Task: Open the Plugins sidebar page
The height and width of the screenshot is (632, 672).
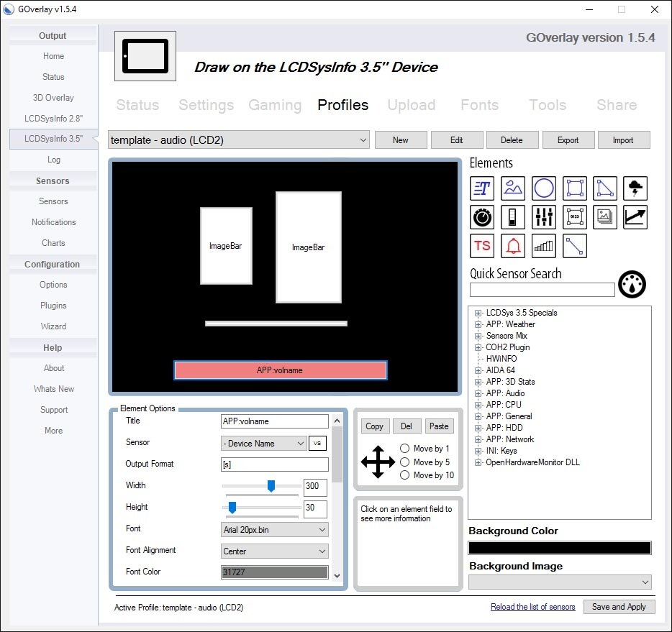Action: [53, 306]
